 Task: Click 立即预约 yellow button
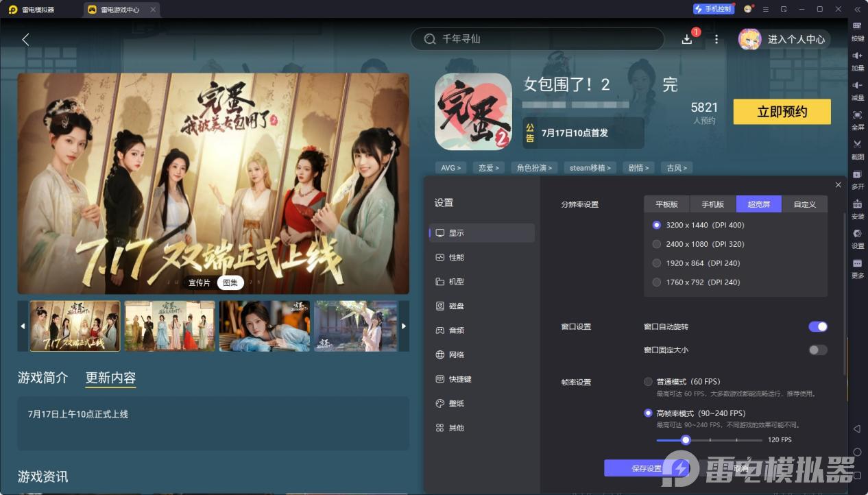(x=782, y=112)
